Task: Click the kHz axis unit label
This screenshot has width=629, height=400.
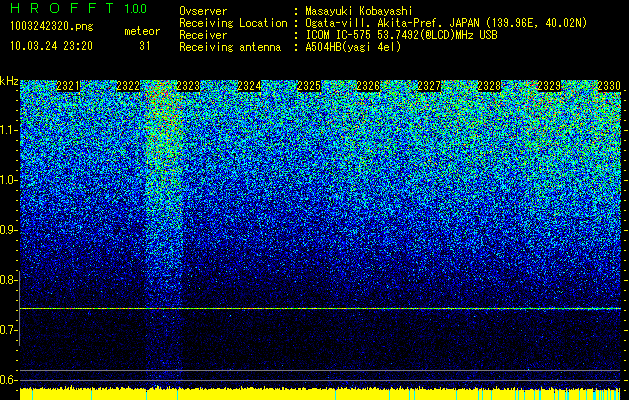Action: point(9,81)
